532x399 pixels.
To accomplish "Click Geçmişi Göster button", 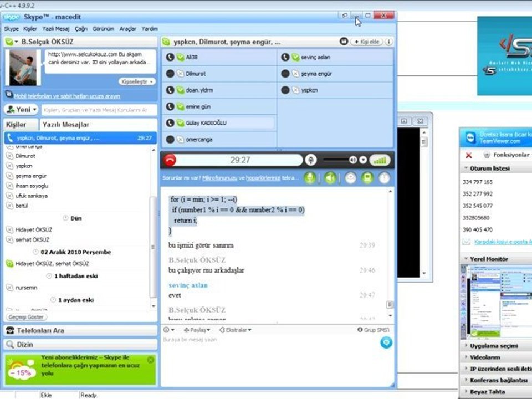I will click(x=26, y=317).
